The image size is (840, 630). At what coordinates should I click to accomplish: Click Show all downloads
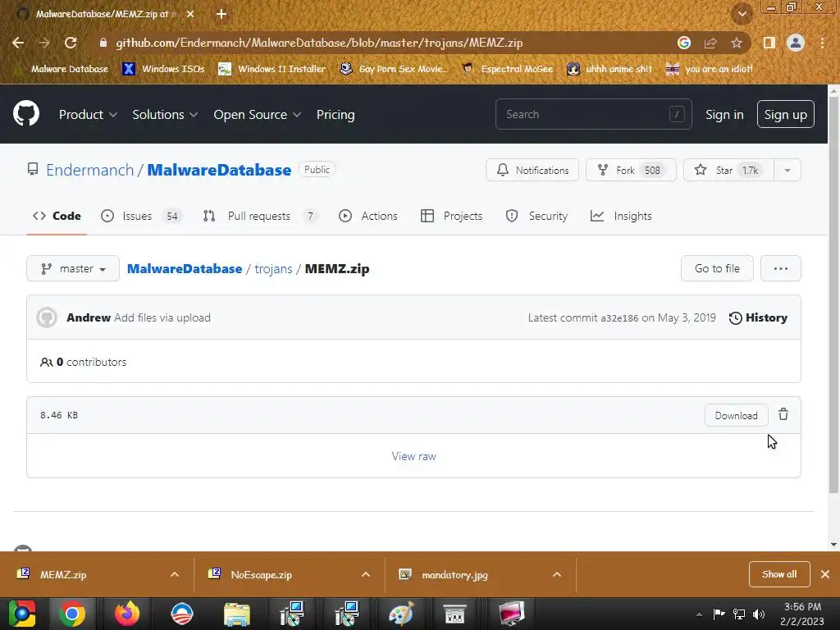779,574
